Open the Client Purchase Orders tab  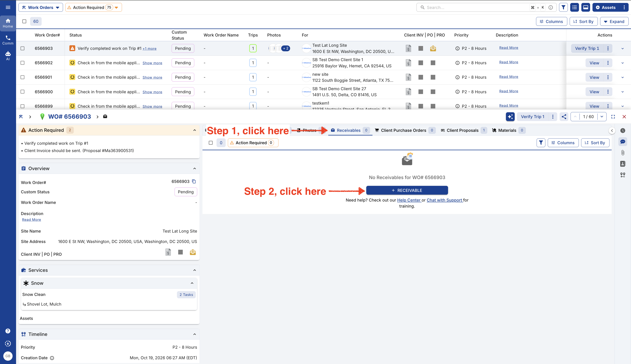(x=405, y=130)
